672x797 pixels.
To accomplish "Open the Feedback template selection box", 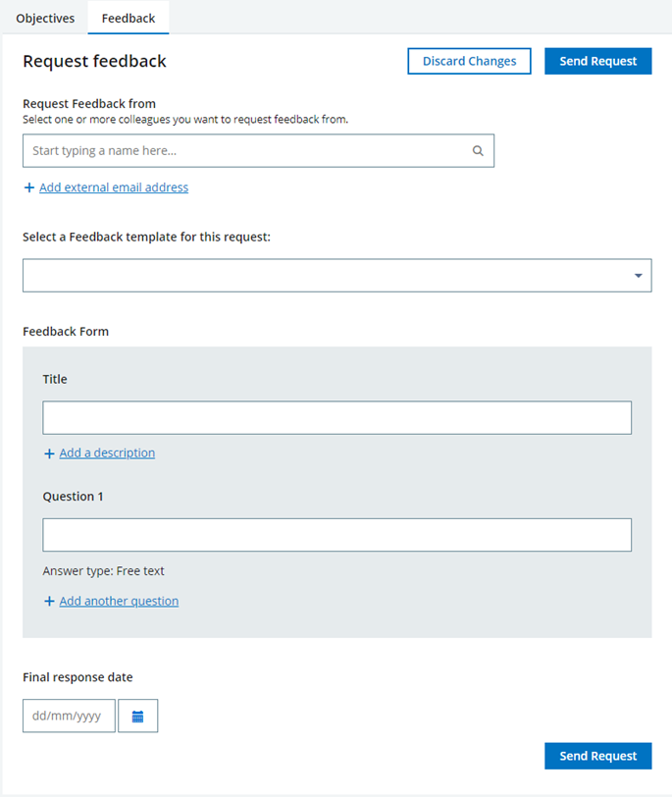I will [x=324, y=276].
